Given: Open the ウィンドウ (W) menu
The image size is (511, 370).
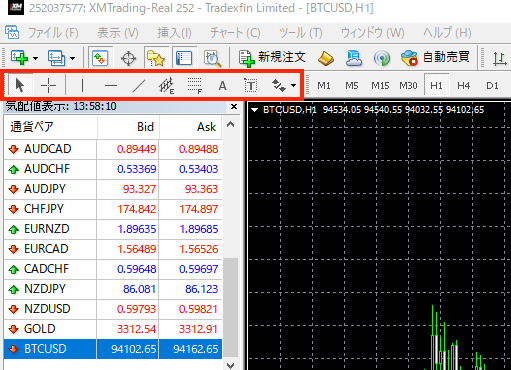Looking at the screenshot, I should click(372, 33).
